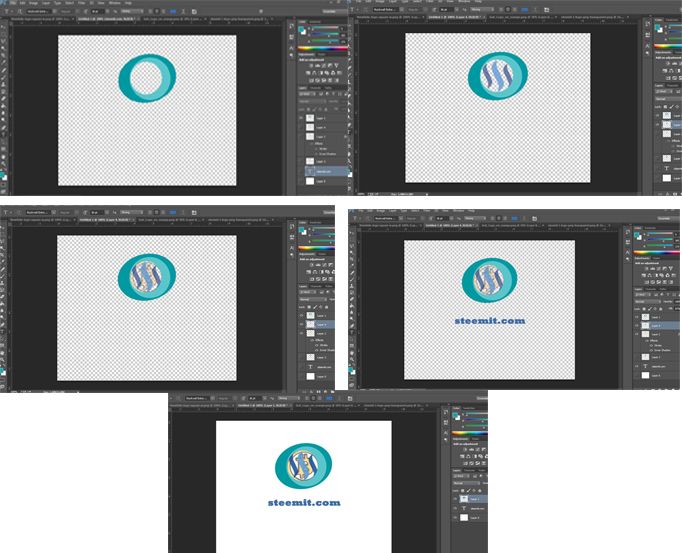Click Layer 1 thumbnail in white-background window
682x553 pixels.
pos(464,499)
